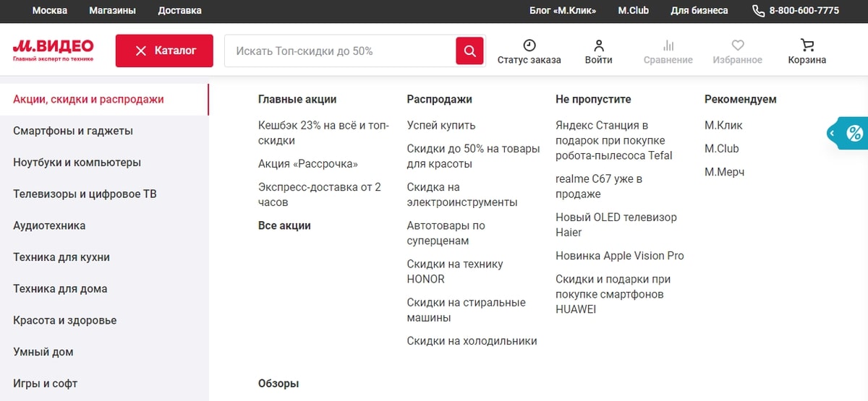Image resolution: width=868 pixels, height=401 pixels.
Task: Select Техника для кухни category
Action: click(104, 257)
